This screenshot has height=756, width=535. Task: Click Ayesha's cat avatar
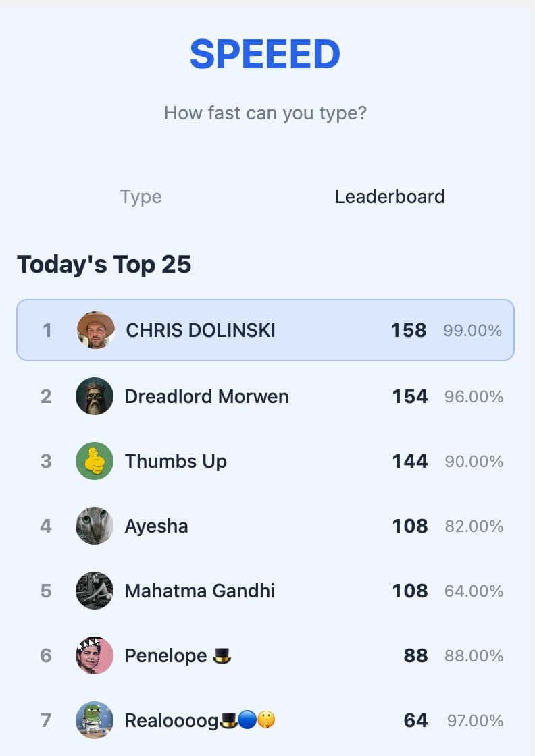(x=95, y=526)
